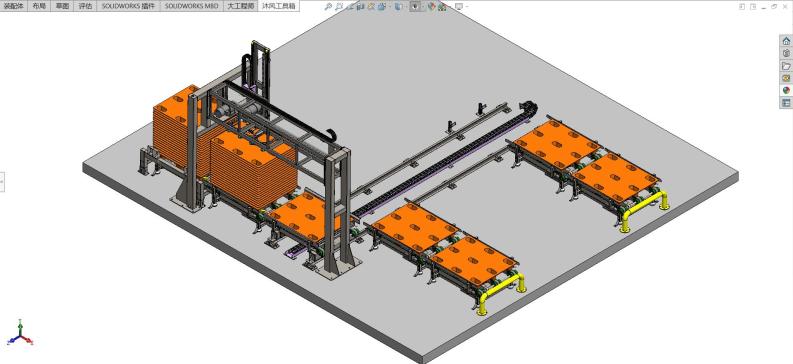The width and height of the screenshot is (793, 364).
Task: Select the 沐风工具箱 tab
Action: [x=279, y=6]
